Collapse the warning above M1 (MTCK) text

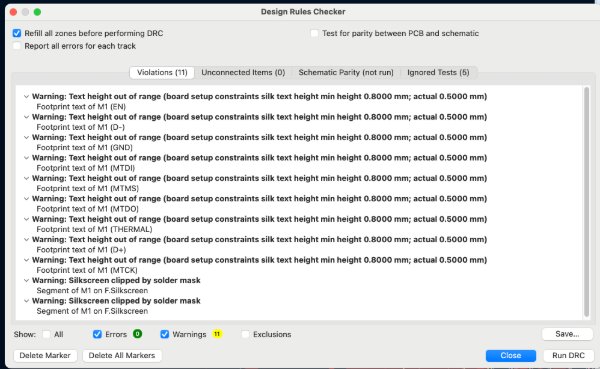click(x=26, y=260)
